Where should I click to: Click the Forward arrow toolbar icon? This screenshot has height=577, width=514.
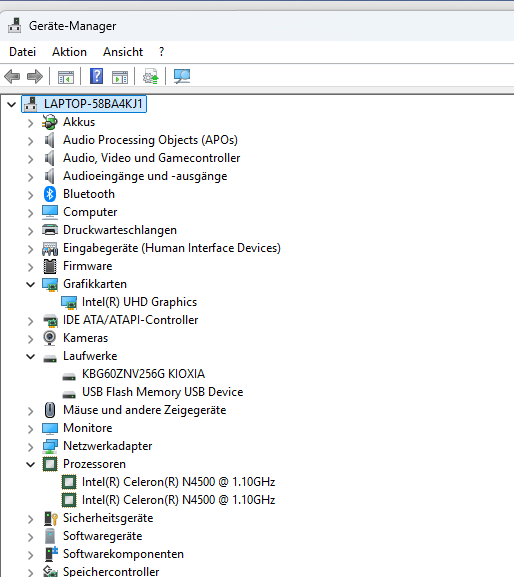[x=35, y=77]
